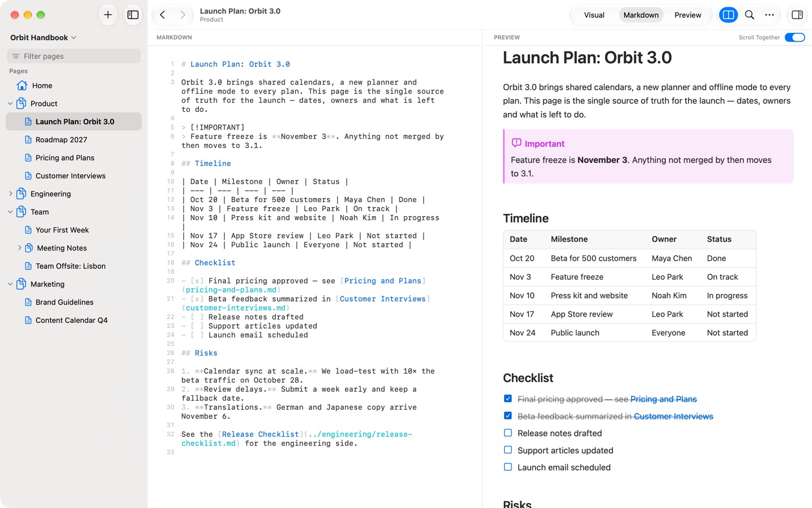
Task: Expand the Meeting Notes chevron
Action: 20,248
